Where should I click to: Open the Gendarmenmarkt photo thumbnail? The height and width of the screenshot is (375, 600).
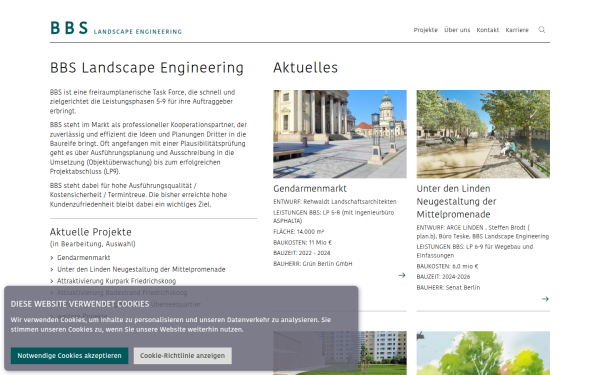(340, 134)
